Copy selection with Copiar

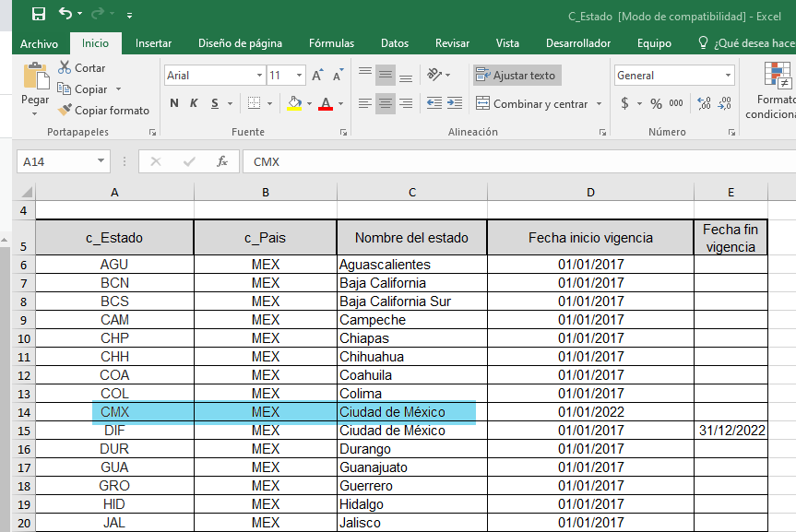[x=82, y=89]
